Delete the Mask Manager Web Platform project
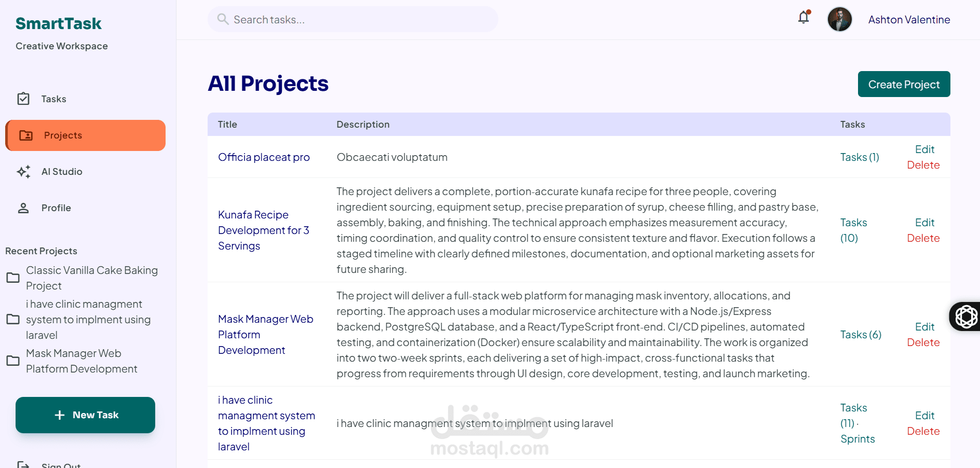Viewport: 980px width, 468px height. [x=923, y=342]
